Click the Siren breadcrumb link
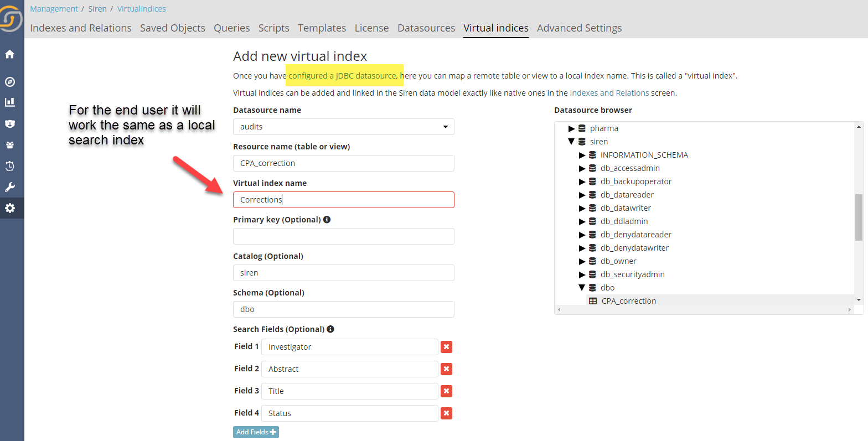The height and width of the screenshot is (441, 868). coord(97,9)
